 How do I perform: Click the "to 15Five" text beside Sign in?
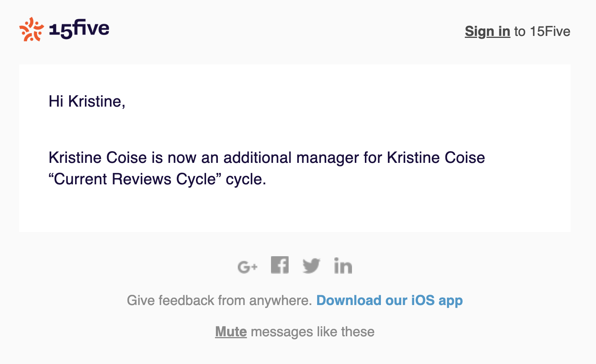(542, 31)
